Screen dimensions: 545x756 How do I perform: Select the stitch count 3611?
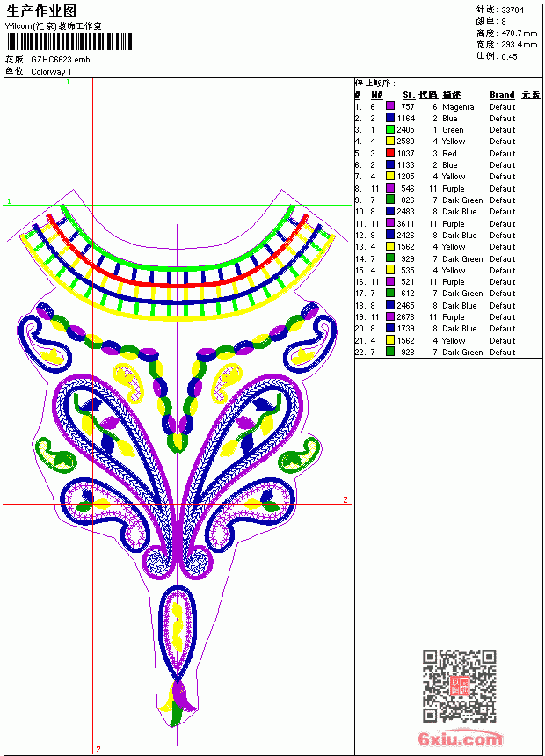pos(405,223)
